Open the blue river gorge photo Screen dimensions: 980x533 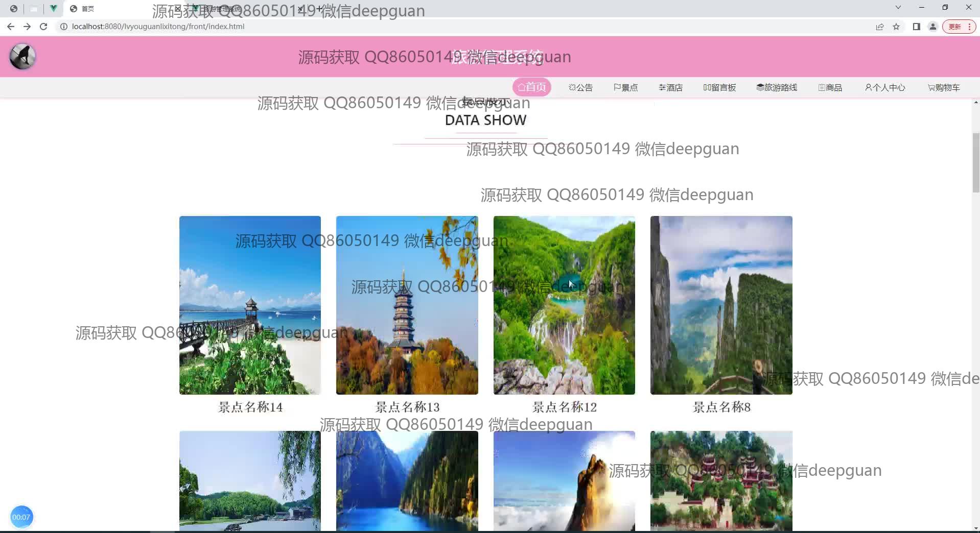coord(407,481)
